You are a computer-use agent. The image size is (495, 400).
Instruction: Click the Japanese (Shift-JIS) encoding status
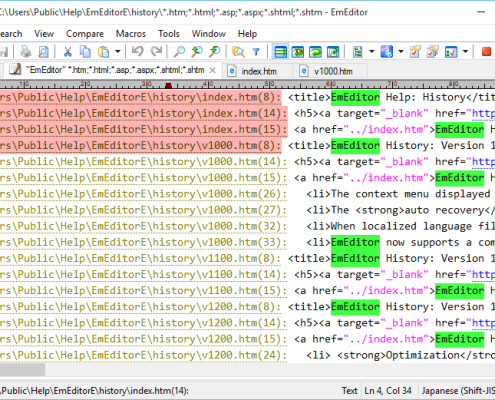[x=458, y=390]
